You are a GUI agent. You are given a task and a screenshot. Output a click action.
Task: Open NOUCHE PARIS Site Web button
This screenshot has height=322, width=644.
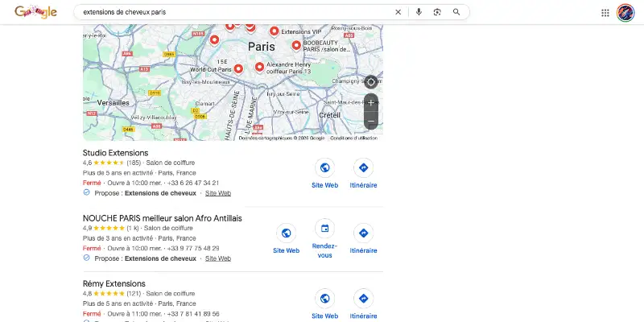[x=287, y=239]
